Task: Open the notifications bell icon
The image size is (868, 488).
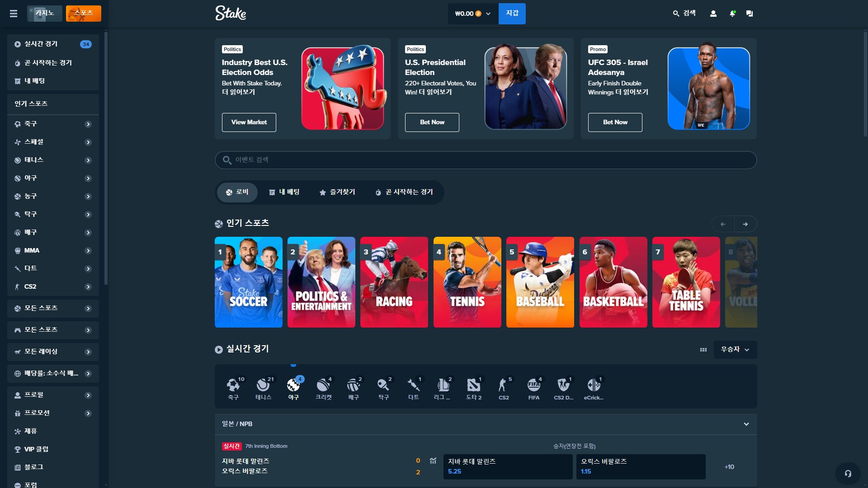Action: point(732,14)
